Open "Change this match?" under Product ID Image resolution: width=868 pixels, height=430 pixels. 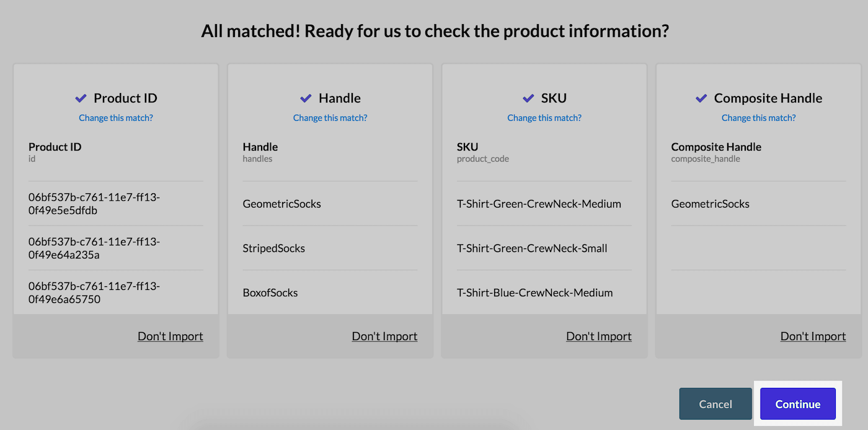tap(115, 118)
